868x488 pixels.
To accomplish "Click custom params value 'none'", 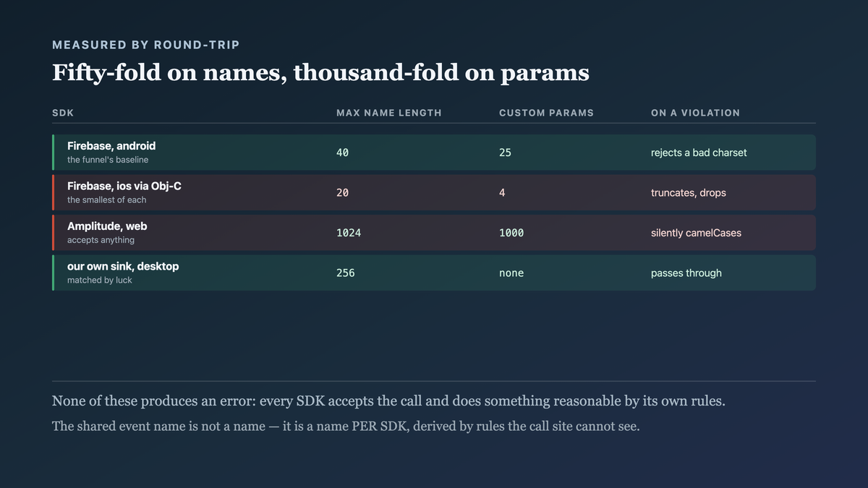I will (x=511, y=273).
